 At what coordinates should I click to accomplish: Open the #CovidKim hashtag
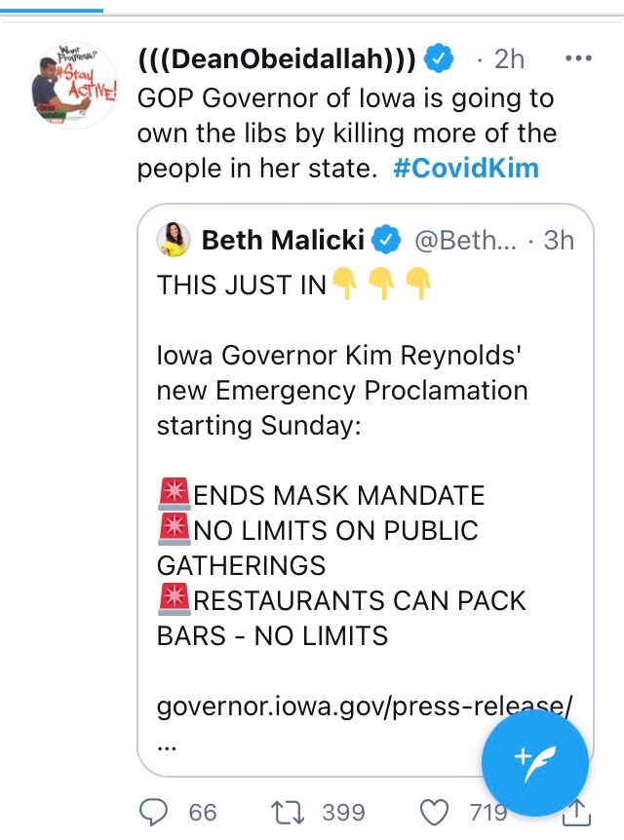[466, 168]
